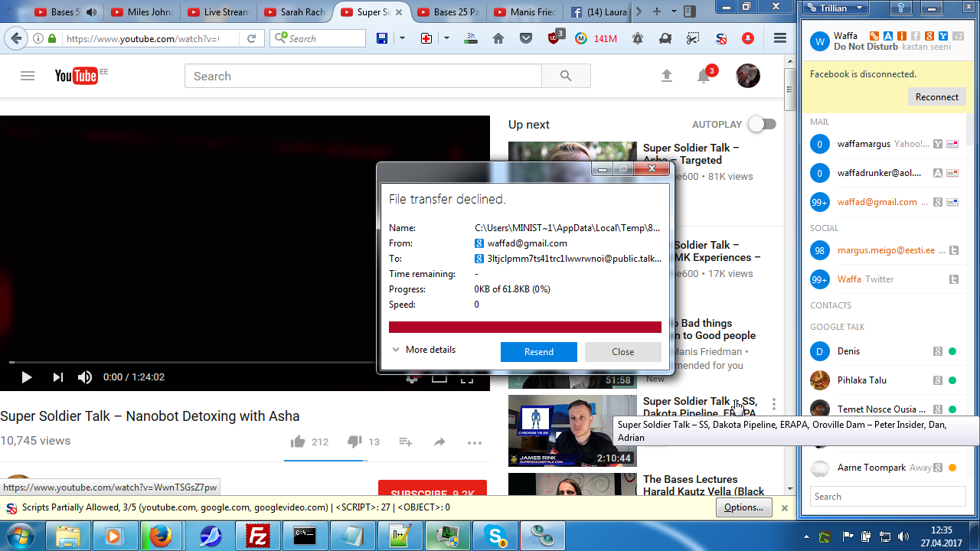The width and height of the screenshot is (980, 551).
Task: Switch to the Sarah Rach browser tab
Action: coord(295,12)
